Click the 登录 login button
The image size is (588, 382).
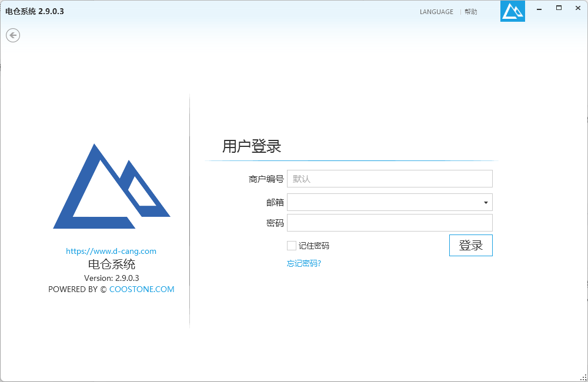(x=470, y=246)
